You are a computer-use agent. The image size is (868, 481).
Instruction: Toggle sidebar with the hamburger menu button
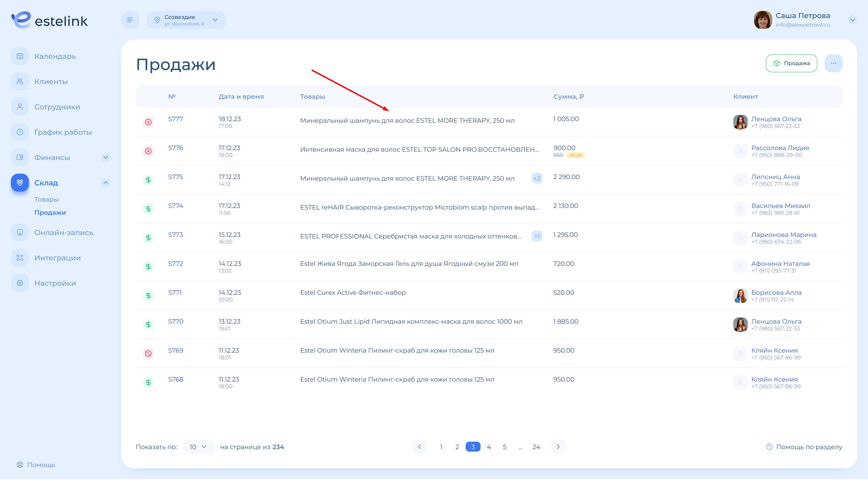tap(130, 20)
